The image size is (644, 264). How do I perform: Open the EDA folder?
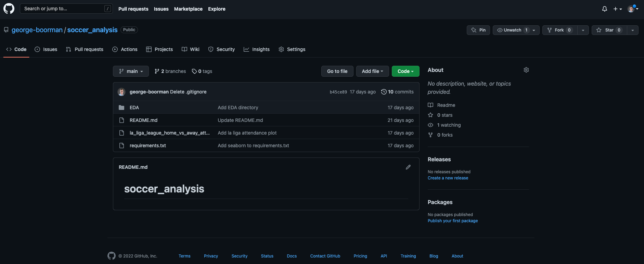(134, 108)
